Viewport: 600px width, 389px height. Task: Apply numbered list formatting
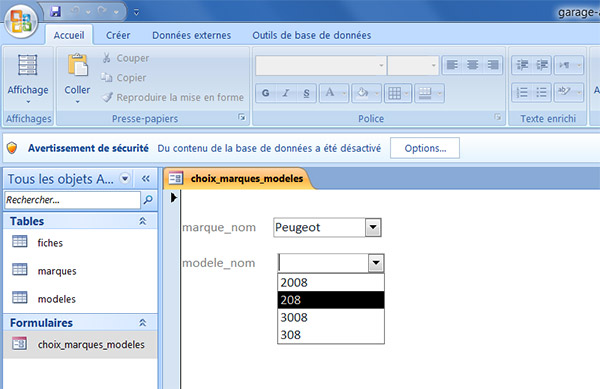point(522,93)
